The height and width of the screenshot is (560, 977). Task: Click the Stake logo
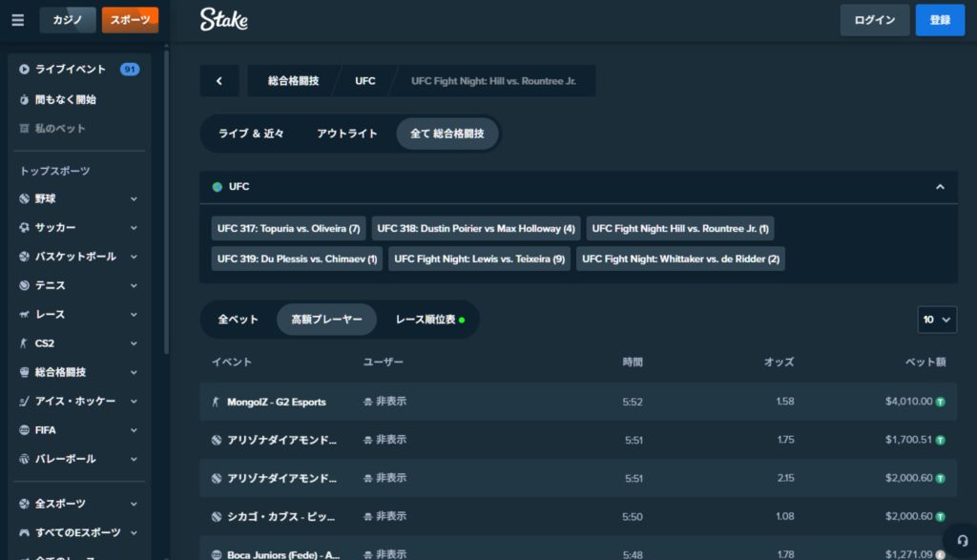[223, 19]
